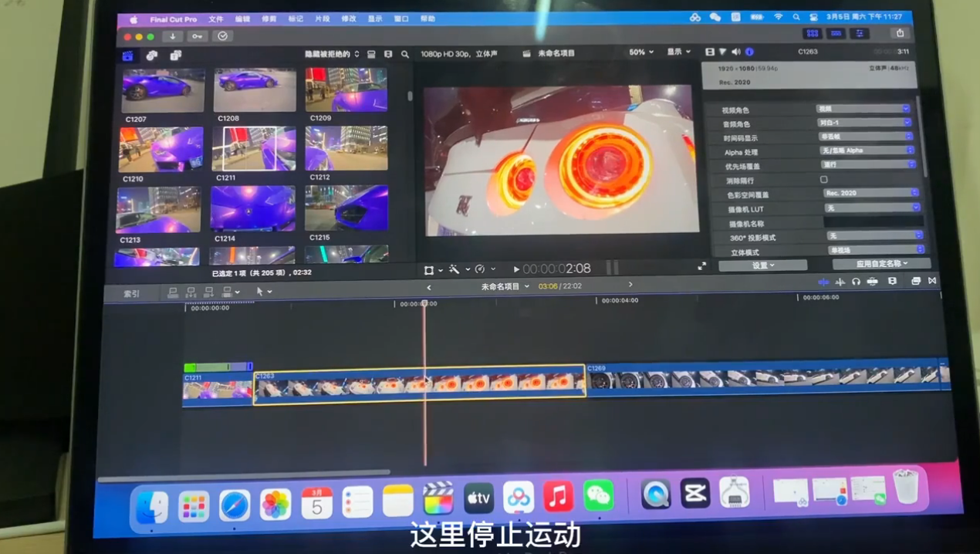980x554 pixels.
Task: Open the keyword editor key icon
Action: tap(198, 36)
